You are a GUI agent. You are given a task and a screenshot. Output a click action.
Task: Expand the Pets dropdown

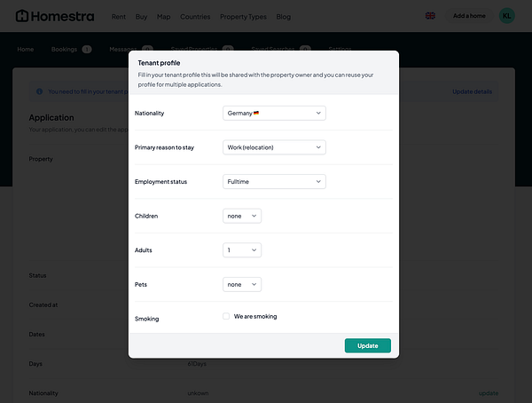pos(242,285)
